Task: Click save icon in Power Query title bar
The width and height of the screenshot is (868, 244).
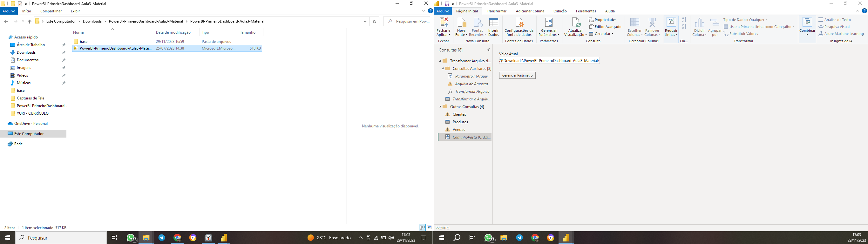Action: 447,4
